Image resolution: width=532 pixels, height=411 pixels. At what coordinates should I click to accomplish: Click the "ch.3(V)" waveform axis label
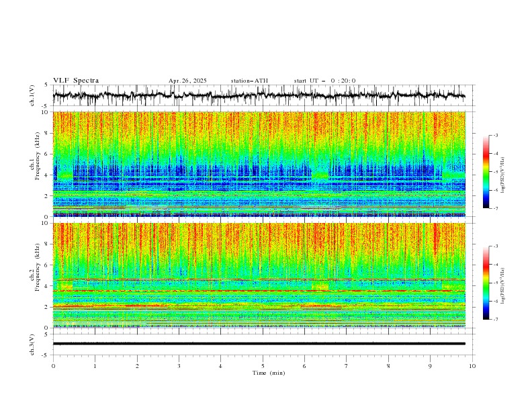tap(32, 345)
